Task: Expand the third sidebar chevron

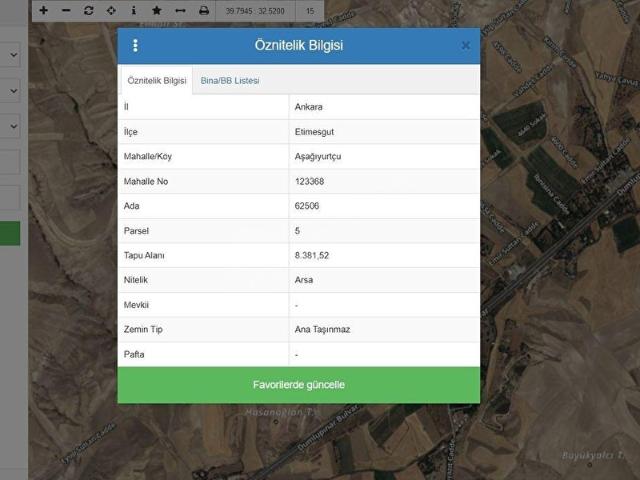Action: (x=13, y=126)
